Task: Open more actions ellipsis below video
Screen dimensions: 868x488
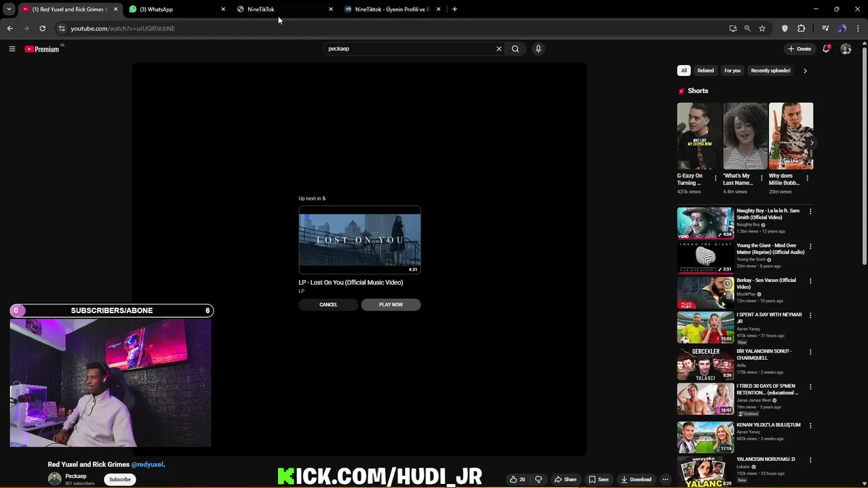Action: click(x=665, y=479)
